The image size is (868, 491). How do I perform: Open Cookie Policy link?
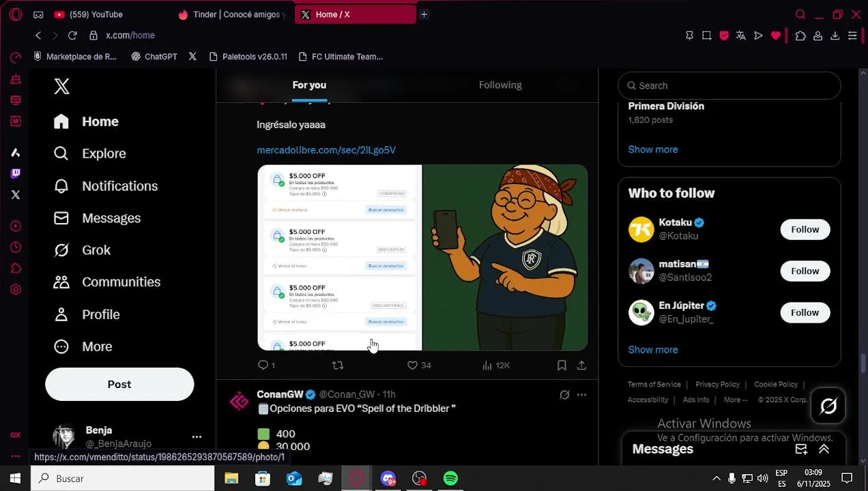[x=776, y=385]
